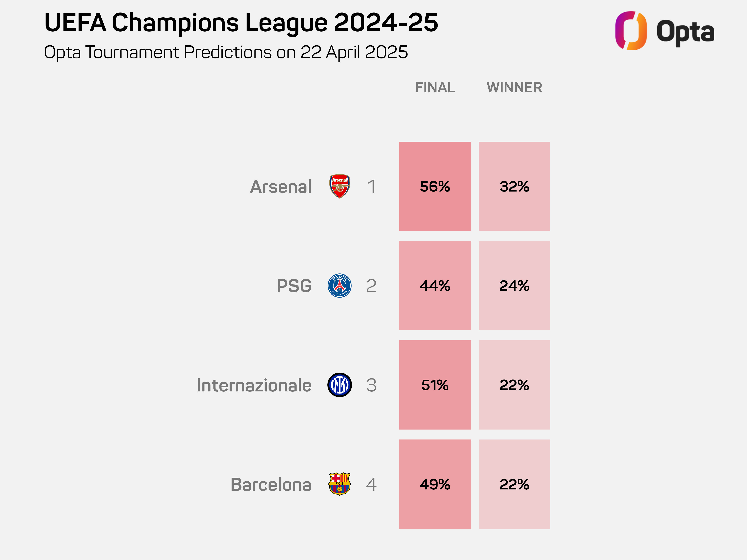This screenshot has height=560, width=747.
Task: Click PSG's 24% winner probability cell
Action: pos(514,286)
